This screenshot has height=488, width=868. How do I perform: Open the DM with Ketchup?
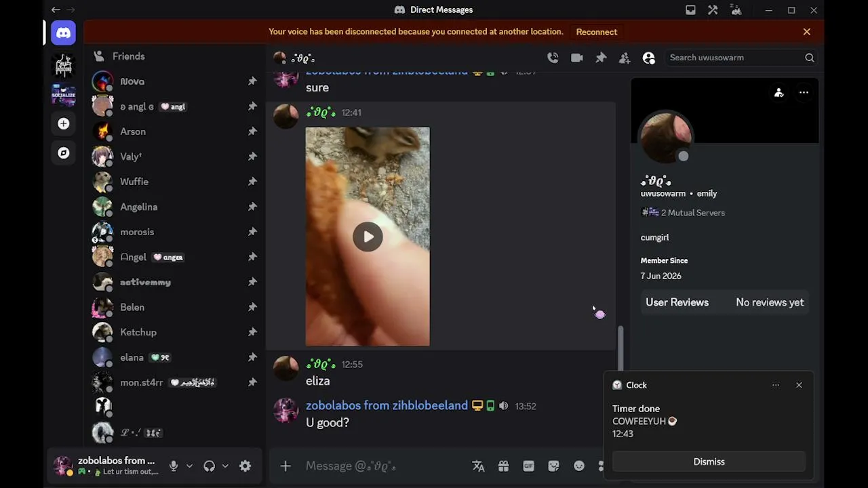tap(175, 332)
